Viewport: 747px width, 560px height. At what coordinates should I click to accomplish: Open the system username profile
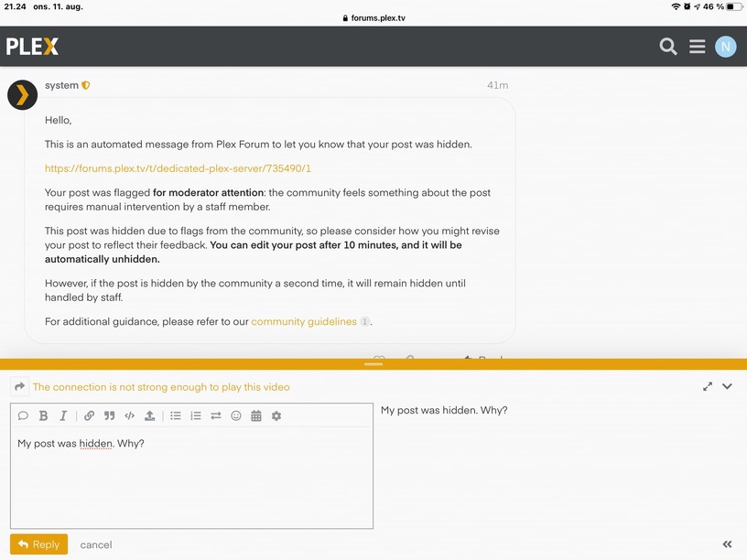[x=61, y=85]
